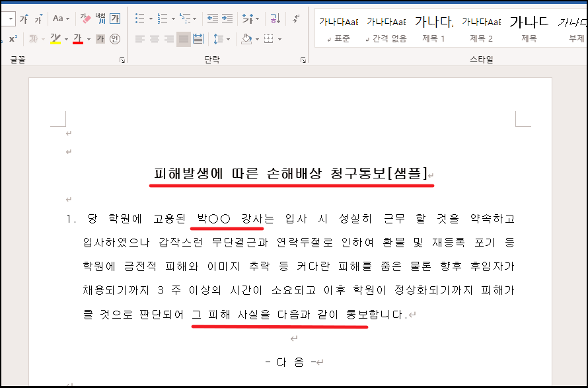This screenshot has width=588, height=388.
Task: Decrease paragraph indent
Action: [213, 19]
